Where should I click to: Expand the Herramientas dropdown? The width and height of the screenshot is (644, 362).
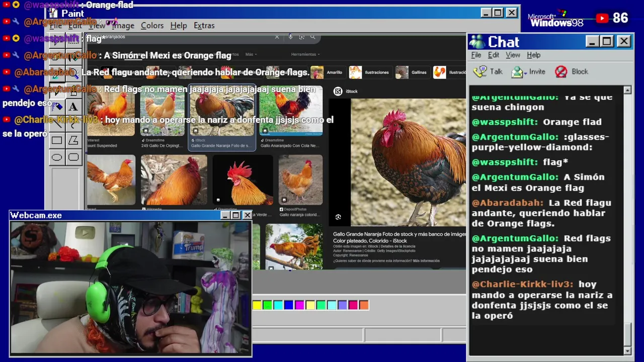pyautogui.click(x=305, y=54)
